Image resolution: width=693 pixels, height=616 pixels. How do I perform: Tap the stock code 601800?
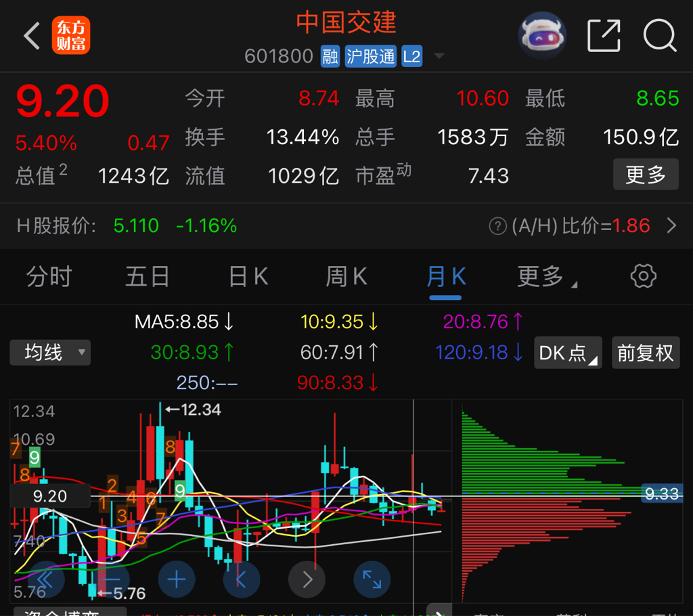pos(279,56)
